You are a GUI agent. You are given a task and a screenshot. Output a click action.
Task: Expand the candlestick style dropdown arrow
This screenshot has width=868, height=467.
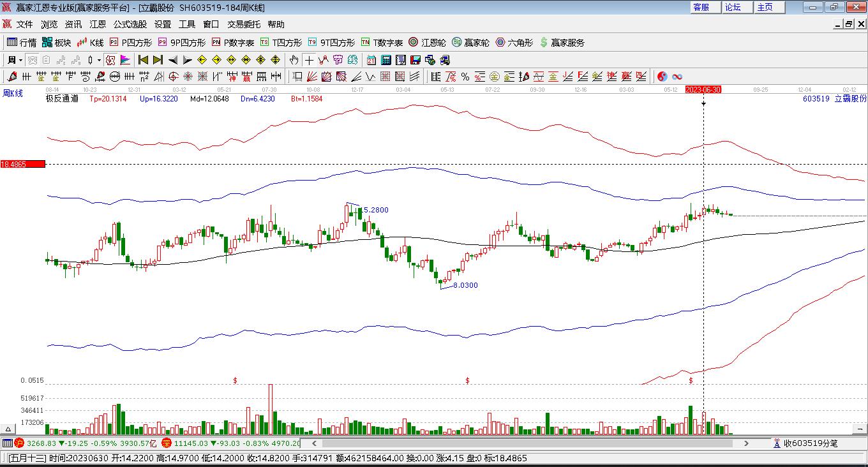click(x=99, y=60)
